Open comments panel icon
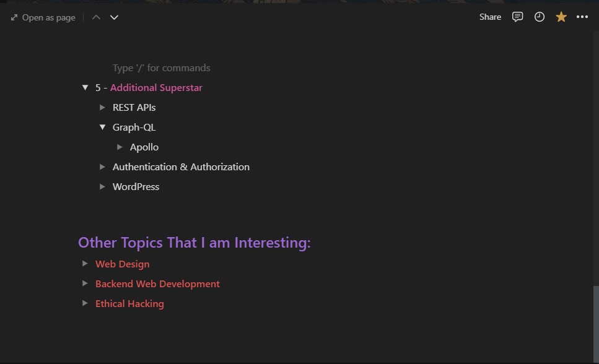 pos(517,17)
